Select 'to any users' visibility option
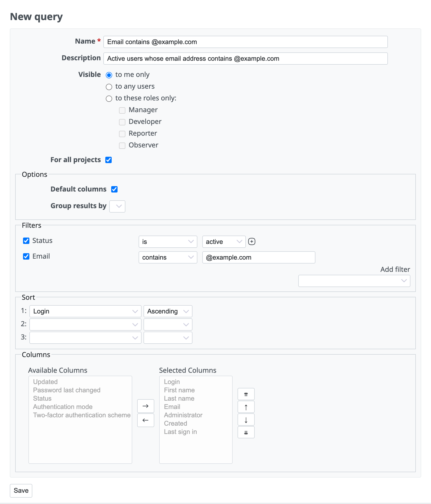The image size is (431, 504). (109, 87)
